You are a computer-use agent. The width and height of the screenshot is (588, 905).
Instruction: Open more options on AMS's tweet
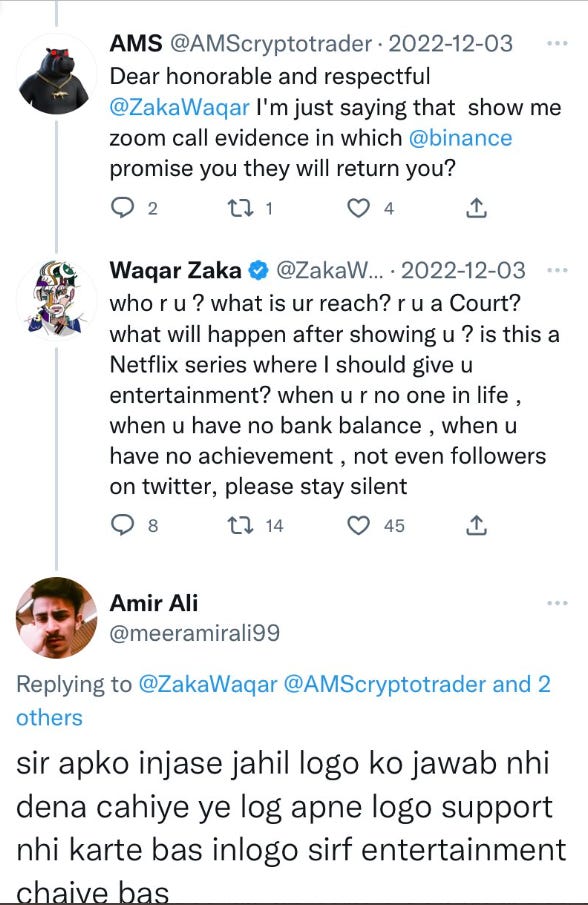556,42
